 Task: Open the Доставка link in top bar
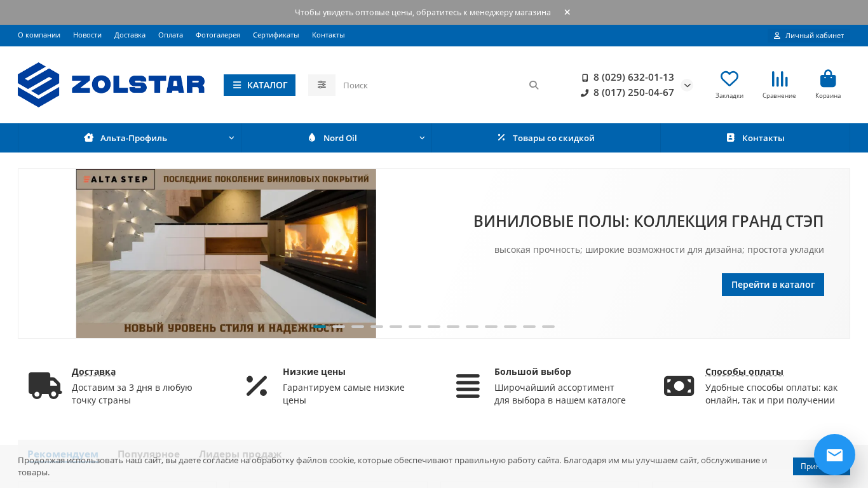click(130, 35)
